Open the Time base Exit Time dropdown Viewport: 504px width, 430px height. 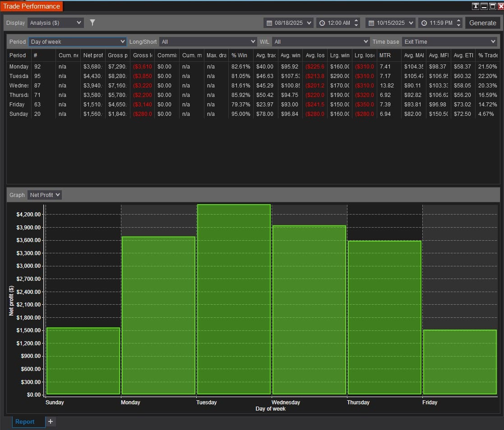(449, 41)
